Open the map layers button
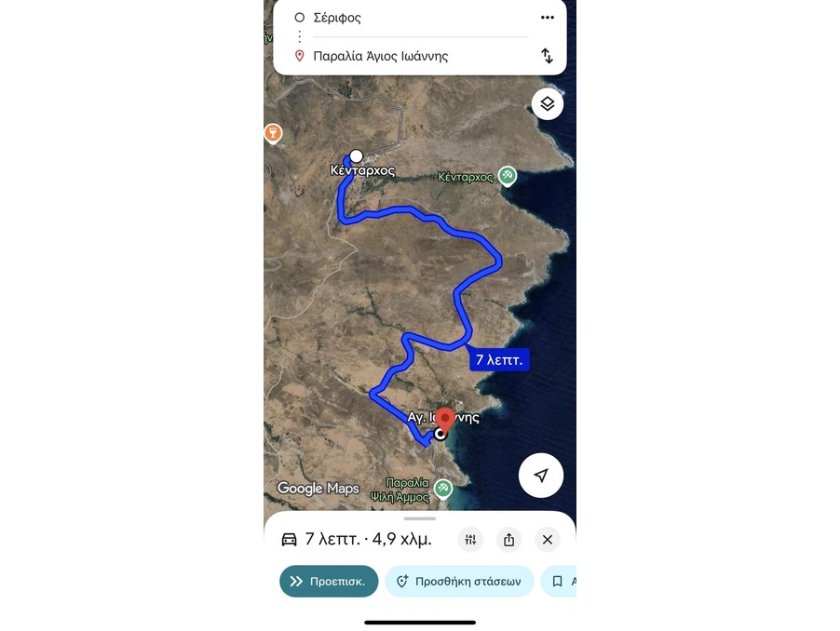Screen dimensions: 840x631 pos(547,103)
